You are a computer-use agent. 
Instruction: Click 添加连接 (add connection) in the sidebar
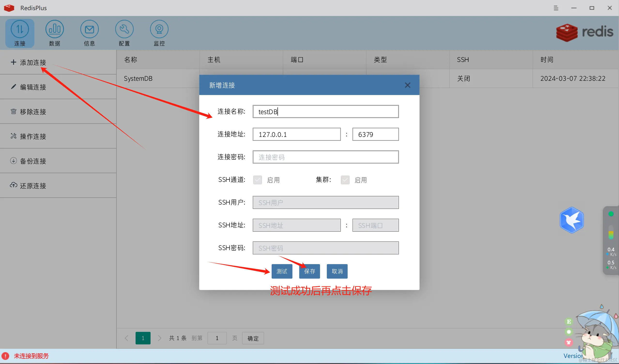click(33, 62)
